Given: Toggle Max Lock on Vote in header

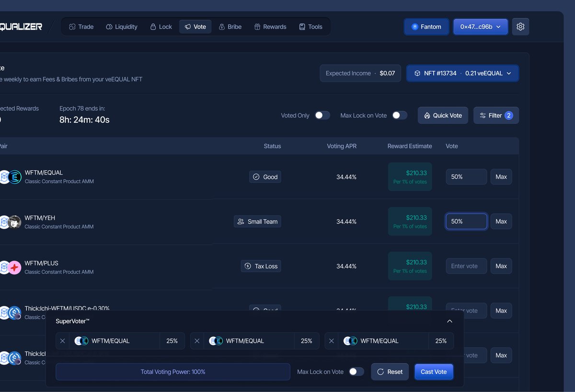Looking at the screenshot, I should (400, 115).
